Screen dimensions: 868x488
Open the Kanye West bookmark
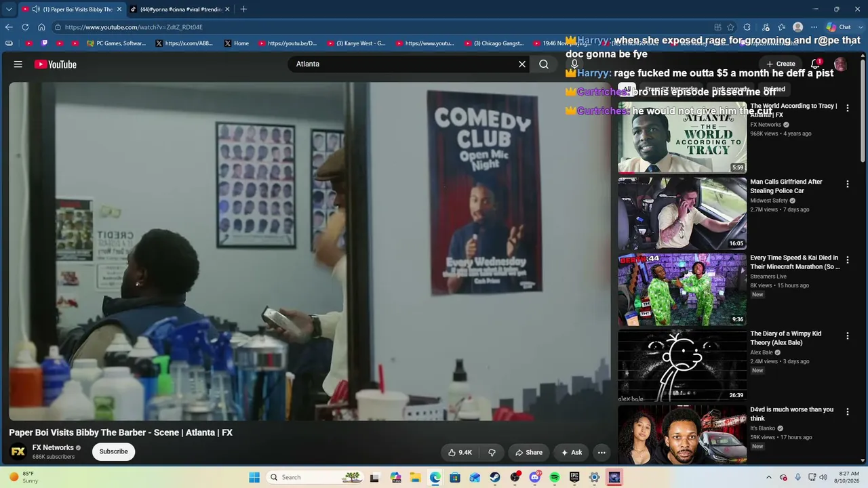click(x=356, y=43)
